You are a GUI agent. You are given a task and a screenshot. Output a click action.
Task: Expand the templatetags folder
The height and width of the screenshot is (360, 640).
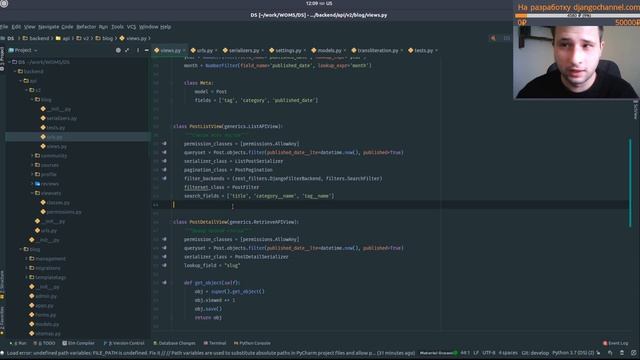(x=27, y=278)
